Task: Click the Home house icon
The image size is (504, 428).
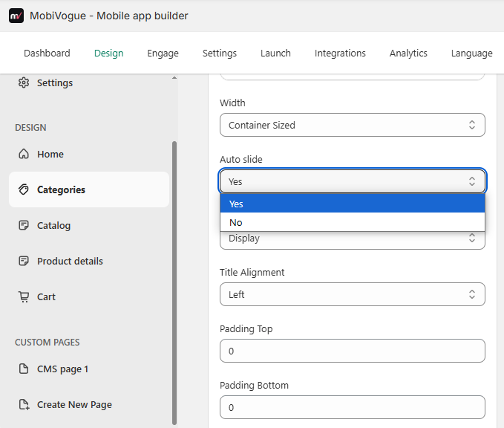Action: coord(24,154)
